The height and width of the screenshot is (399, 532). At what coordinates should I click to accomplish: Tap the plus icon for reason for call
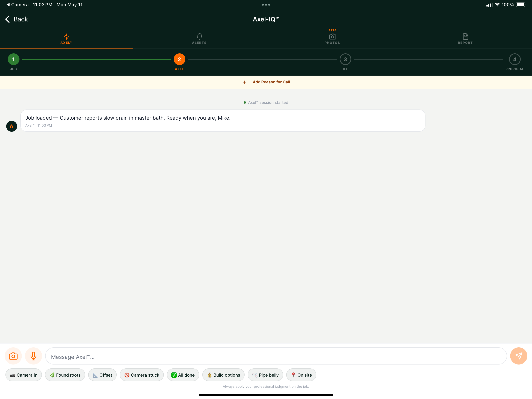coord(244,82)
